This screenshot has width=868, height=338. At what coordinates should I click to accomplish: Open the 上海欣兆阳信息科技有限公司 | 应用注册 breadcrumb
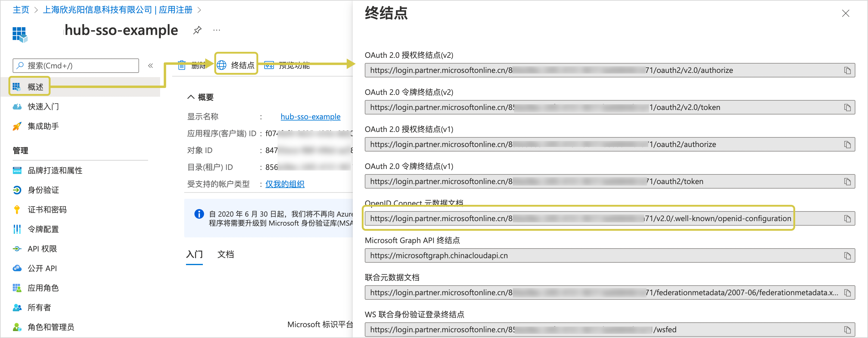point(118,10)
